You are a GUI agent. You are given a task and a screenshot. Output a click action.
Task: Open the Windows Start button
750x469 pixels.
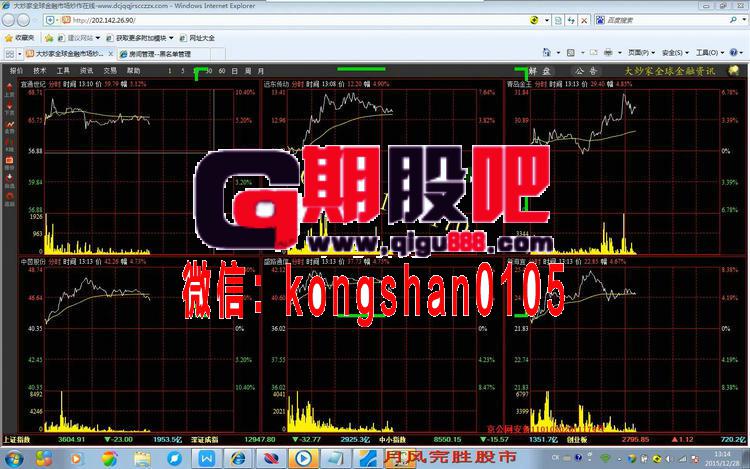(13, 459)
